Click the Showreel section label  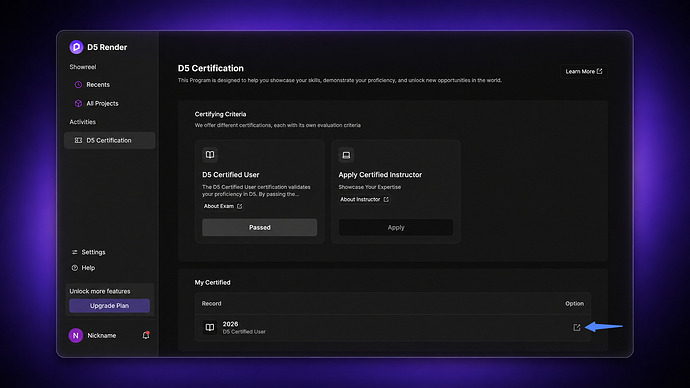83,67
